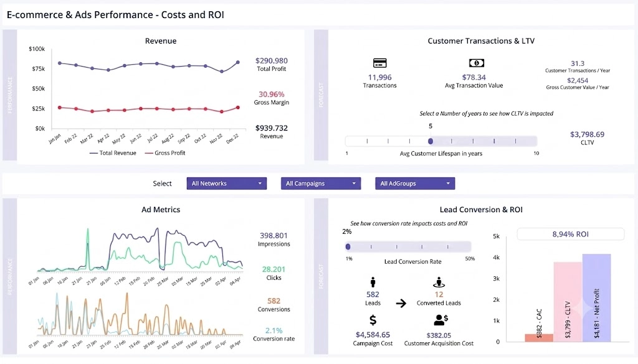Click the '28.201' Clicks value
Image resolution: width=638 pixels, height=364 pixels.
pyautogui.click(x=274, y=269)
